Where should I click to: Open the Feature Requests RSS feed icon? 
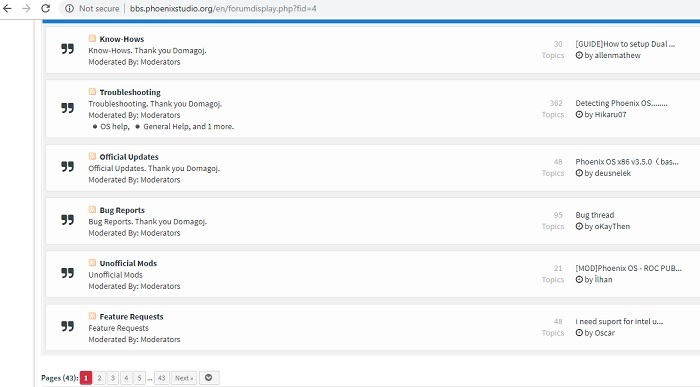click(92, 316)
